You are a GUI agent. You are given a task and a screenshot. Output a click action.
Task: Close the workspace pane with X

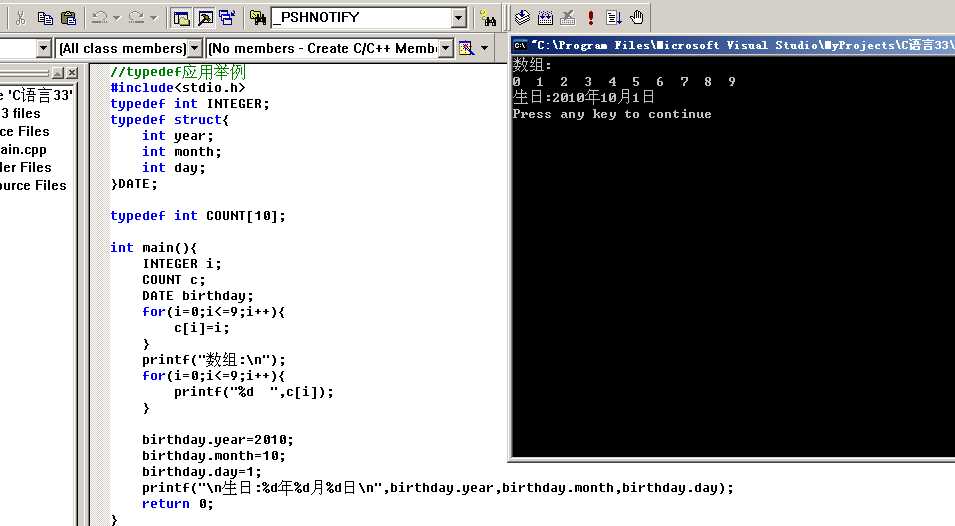72,73
